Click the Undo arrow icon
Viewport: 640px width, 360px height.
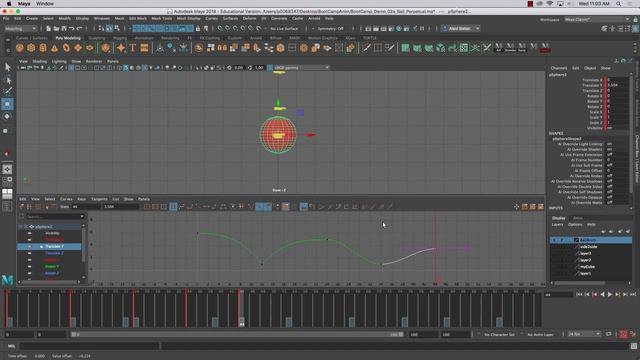(x=71, y=29)
